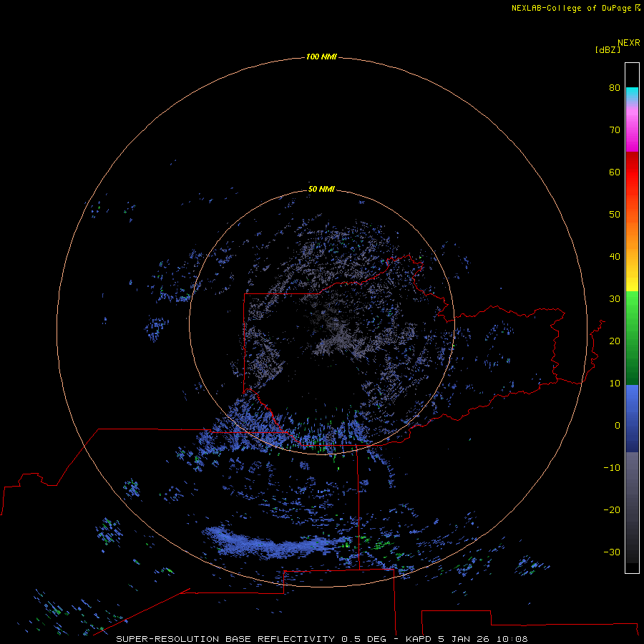
Task: Click the 60 value on the dBZ scale
Action: click(615, 172)
